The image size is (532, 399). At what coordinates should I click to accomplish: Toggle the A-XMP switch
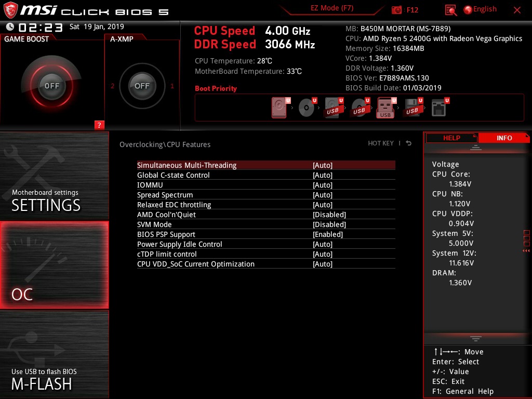pos(142,86)
